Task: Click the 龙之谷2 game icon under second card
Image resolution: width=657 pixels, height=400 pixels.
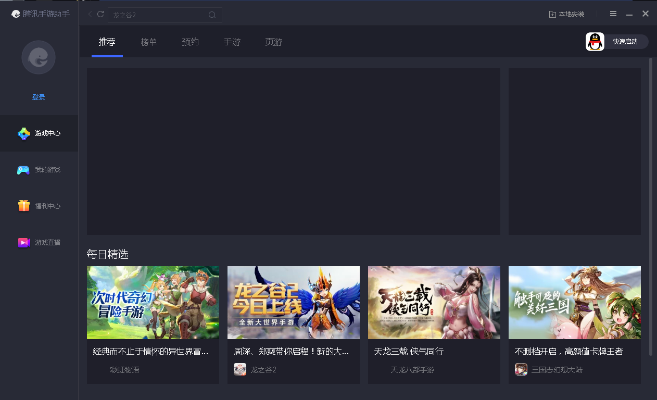Action: point(240,369)
